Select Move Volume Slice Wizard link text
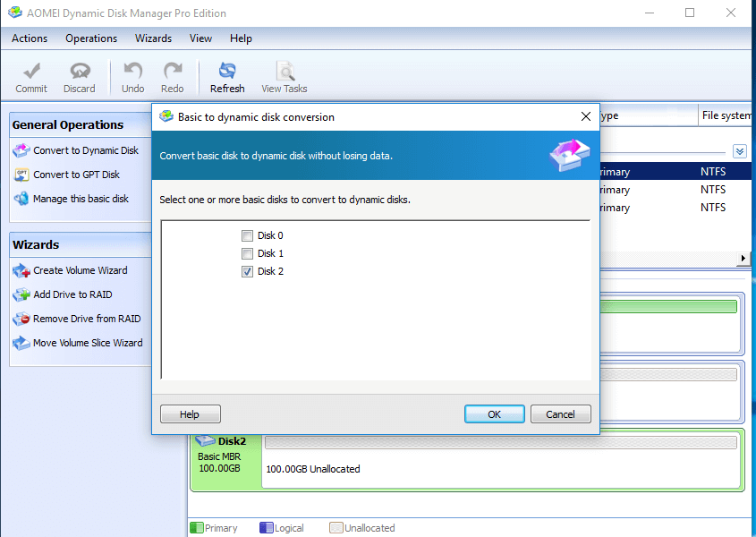This screenshot has width=756, height=537. click(88, 343)
